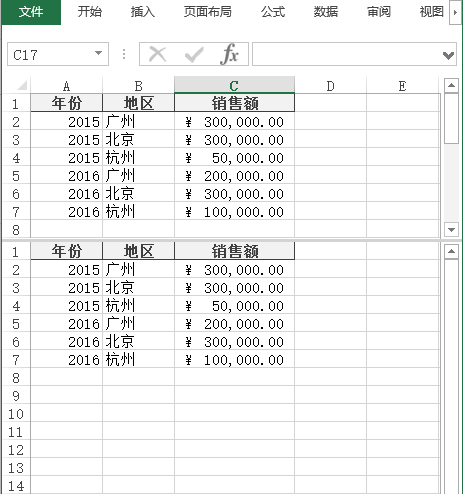Select lower pane cell B7 杭州
Screen dimensions: 463x494
pyautogui.click(x=138, y=359)
